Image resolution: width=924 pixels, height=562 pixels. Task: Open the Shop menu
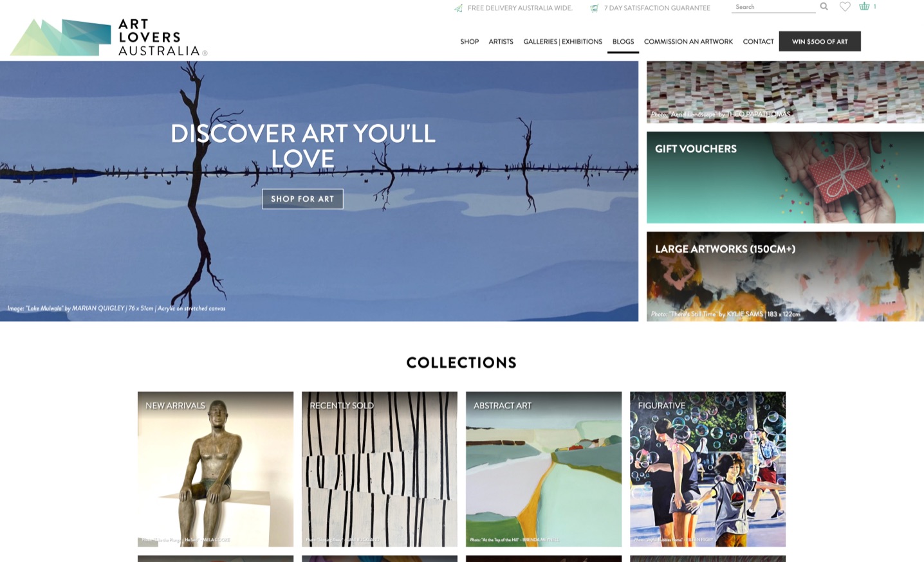[x=469, y=41]
